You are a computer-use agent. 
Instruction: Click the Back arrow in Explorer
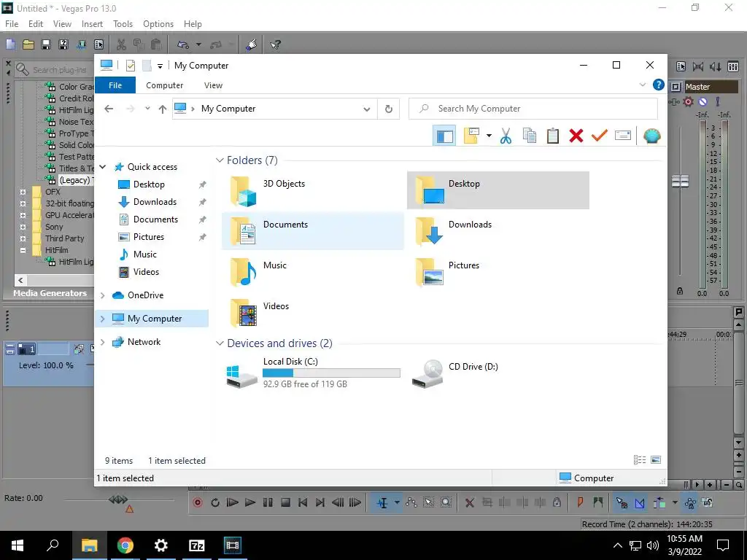coord(109,109)
